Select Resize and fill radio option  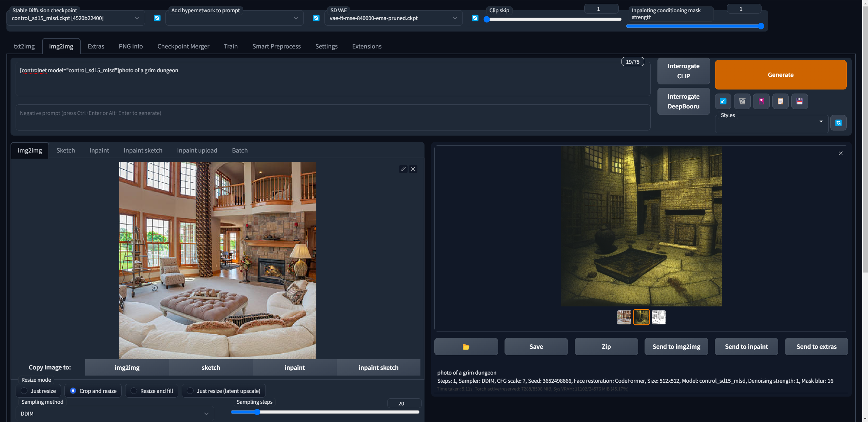(134, 391)
